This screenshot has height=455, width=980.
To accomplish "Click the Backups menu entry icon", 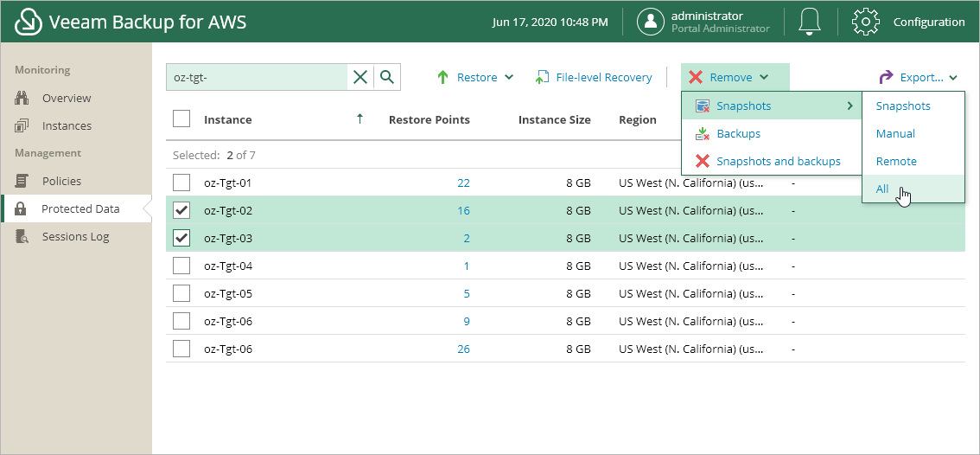I will [703, 133].
